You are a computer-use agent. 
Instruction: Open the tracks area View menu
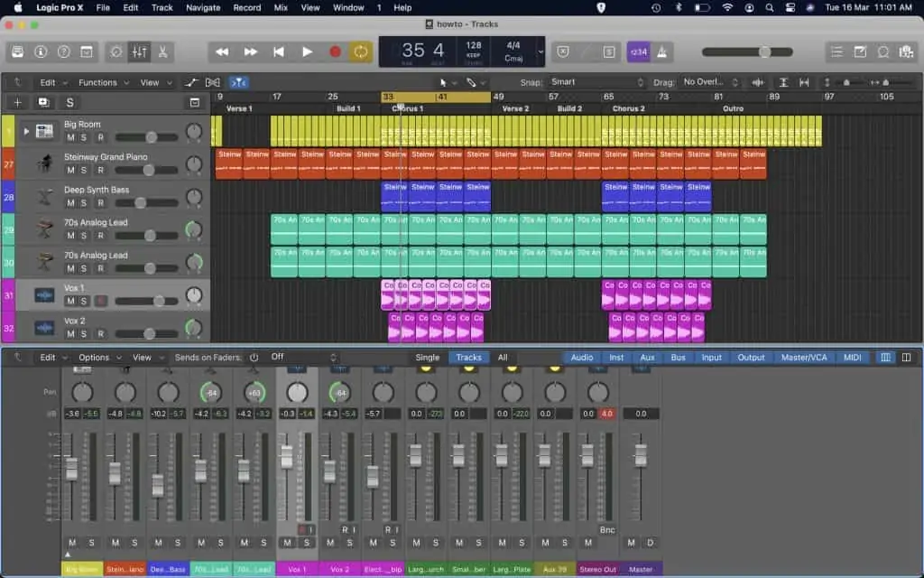(155, 82)
